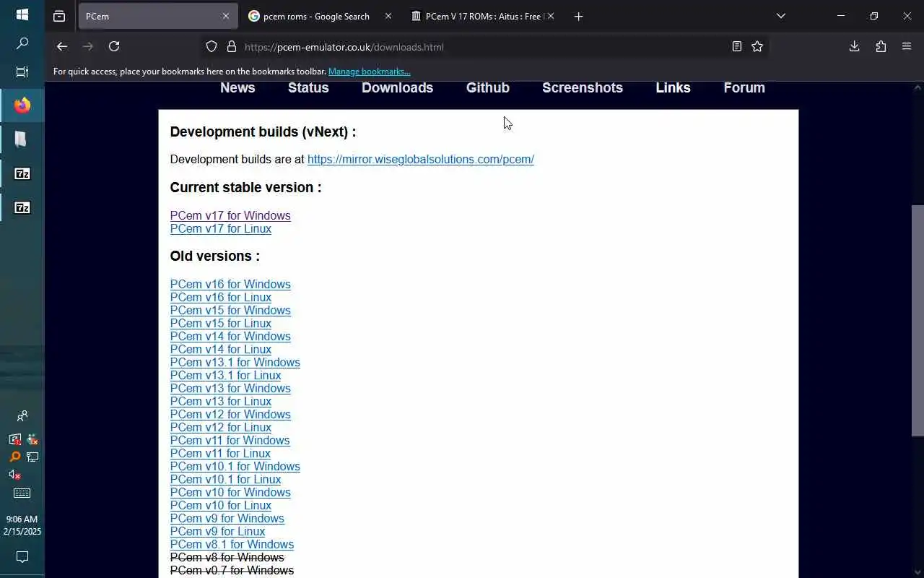The width and height of the screenshot is (924, 578).
Task: Open the Screenshots navigation item
Action: coord(583,87)
